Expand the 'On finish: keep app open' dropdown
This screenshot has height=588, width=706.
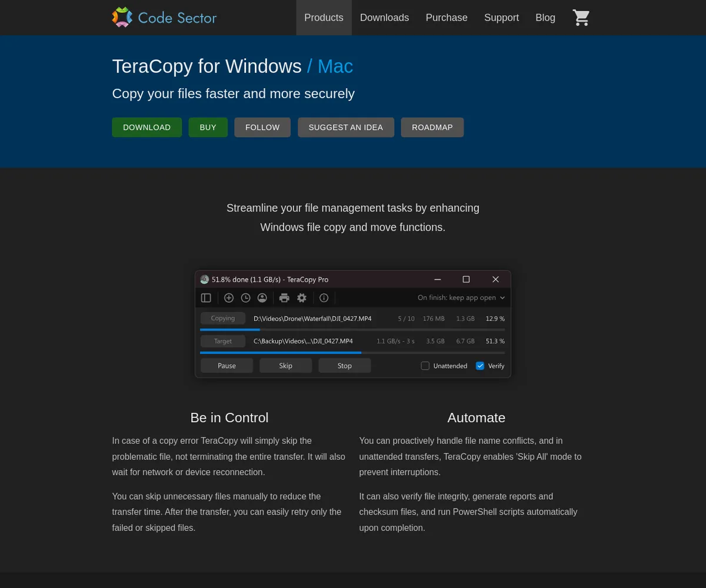coord(461,298)
